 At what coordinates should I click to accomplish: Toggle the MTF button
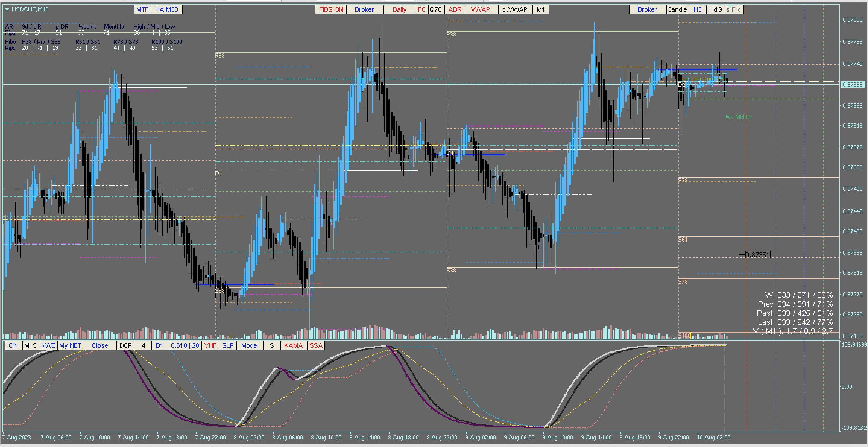[142, 9]
